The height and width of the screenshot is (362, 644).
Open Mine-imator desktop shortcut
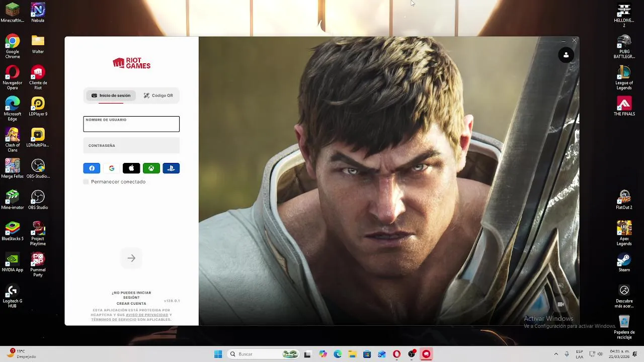tap(13, 200)
